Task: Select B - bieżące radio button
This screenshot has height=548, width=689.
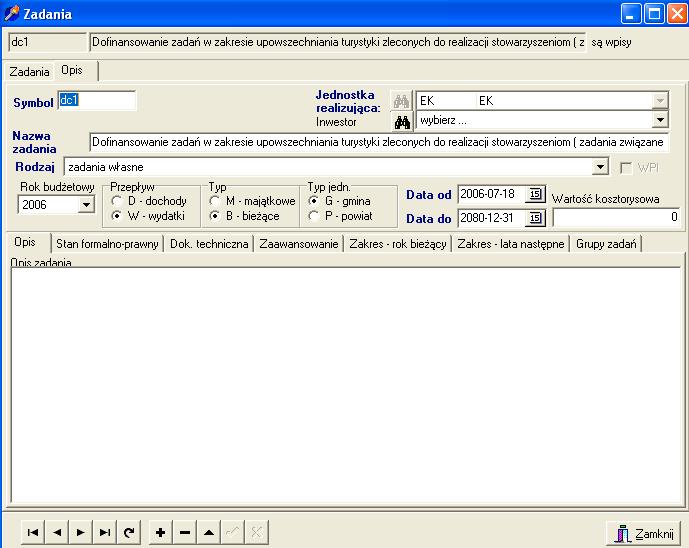Action: [214, 216]
